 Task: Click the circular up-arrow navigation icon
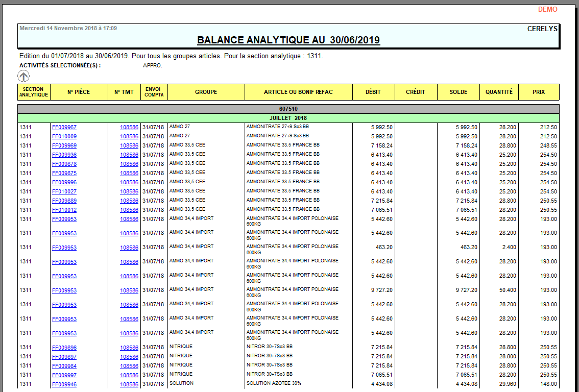tap(23, 76)
